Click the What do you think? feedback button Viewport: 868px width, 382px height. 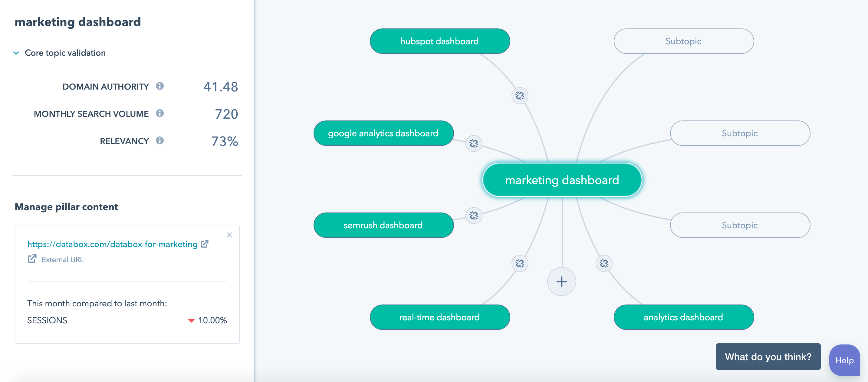[768, 357]
